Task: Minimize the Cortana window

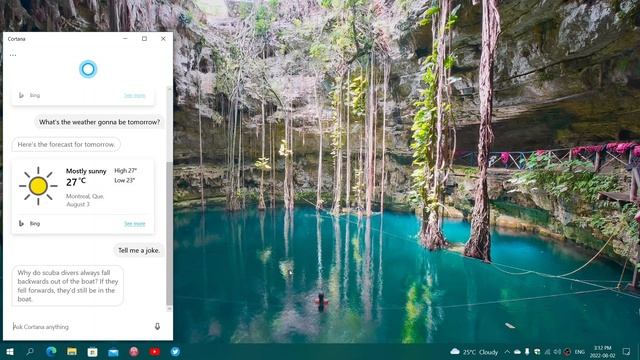Action: point(125,39)
